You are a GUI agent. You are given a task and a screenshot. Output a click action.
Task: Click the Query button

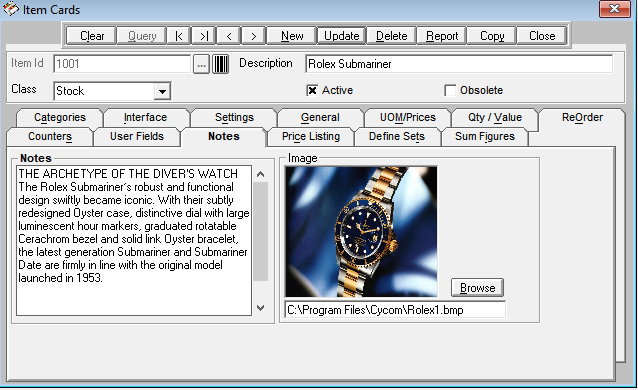click(x=142, y=36)
